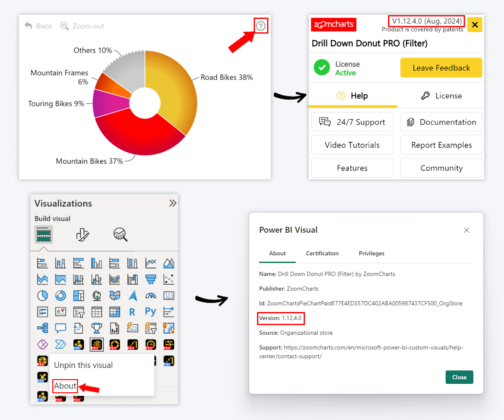This screenshot has height=420, width=504.
Task: Select the Clustered column chart visual
Action: (x=97, y=263)
